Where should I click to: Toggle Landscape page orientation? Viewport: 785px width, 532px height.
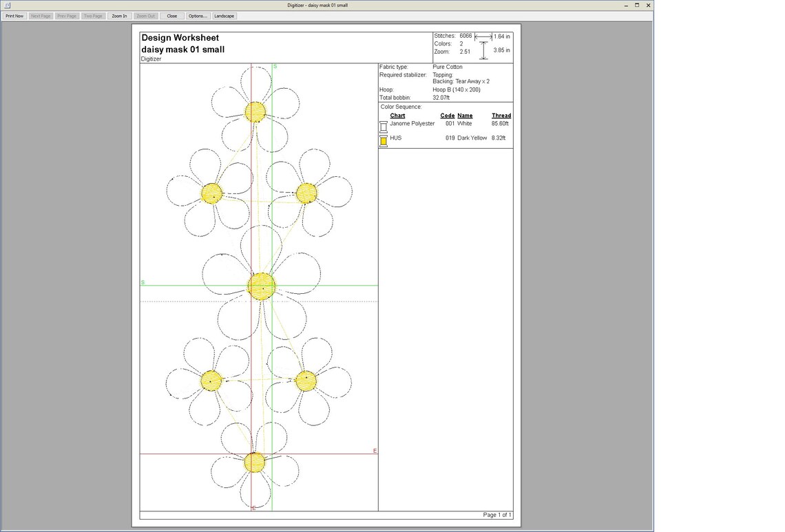[x=224, y=16]
